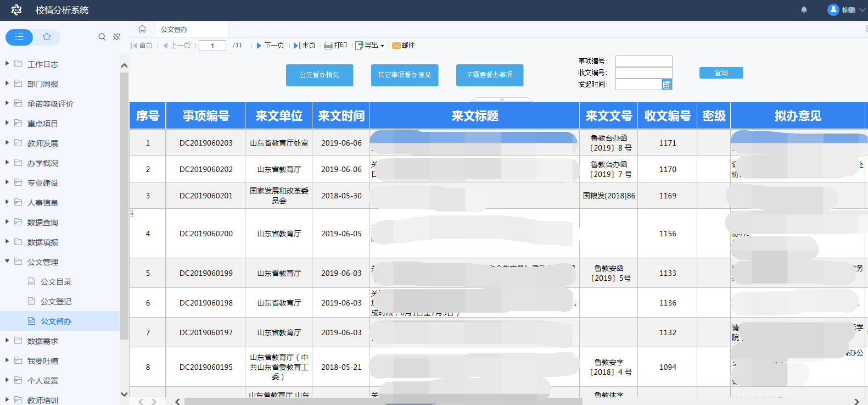The height and width of the screenshot is (405, 868).
Task: Click the 邮件 mail button
Action: coord(404,46)
